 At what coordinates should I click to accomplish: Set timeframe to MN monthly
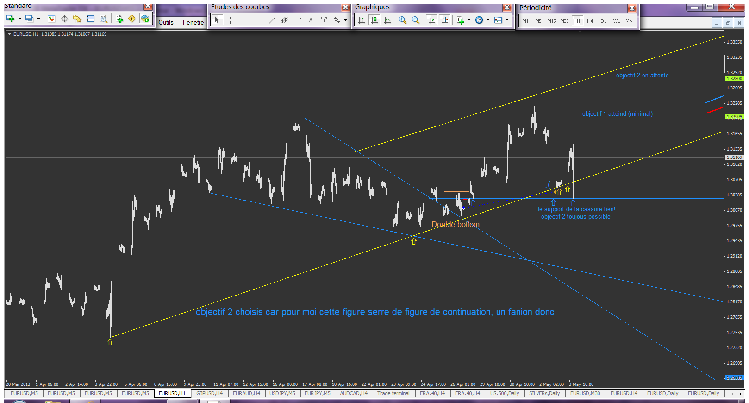[629, 21]
